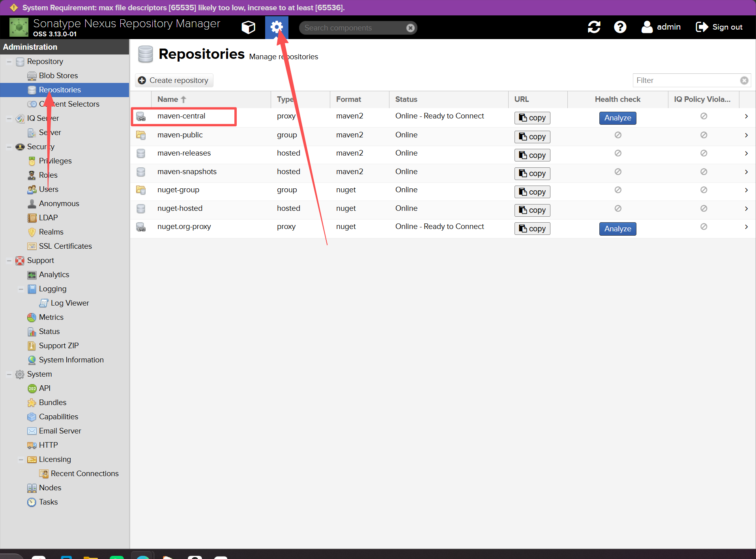756x559 pixels.
Task: Open Blob Stores in sidebar
Action: click(x=58, y=76)
